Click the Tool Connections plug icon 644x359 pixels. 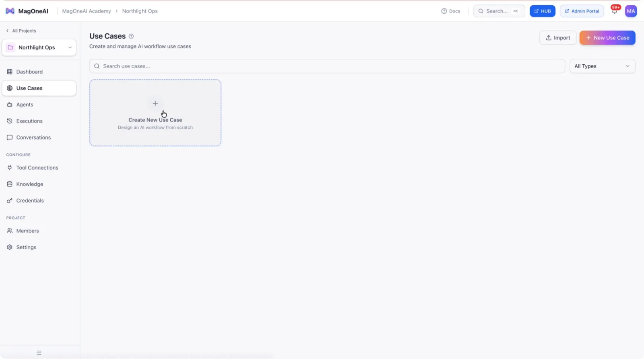(10, 168)
